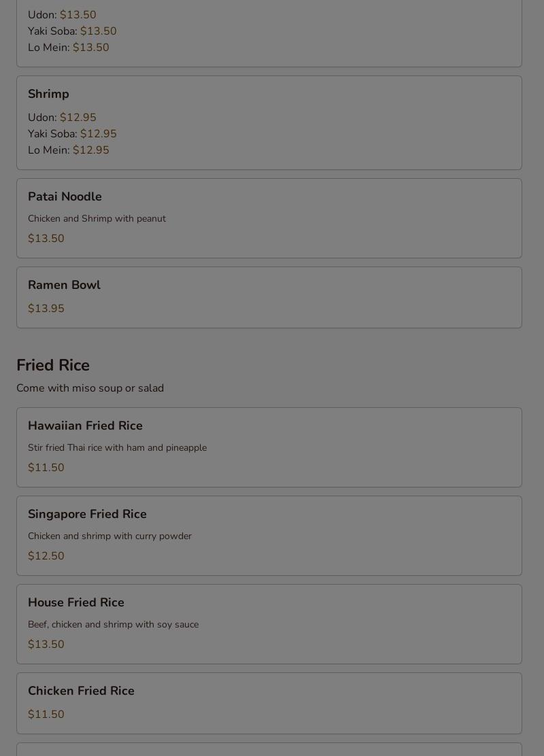This screenshot has height=756, width=544.
Task: Click the Fried Rice section heading
Action: click(x=53, y=365)
